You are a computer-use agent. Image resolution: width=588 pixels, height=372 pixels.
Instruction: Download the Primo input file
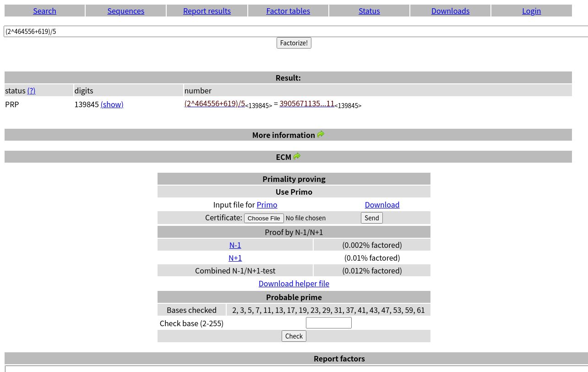382,205
